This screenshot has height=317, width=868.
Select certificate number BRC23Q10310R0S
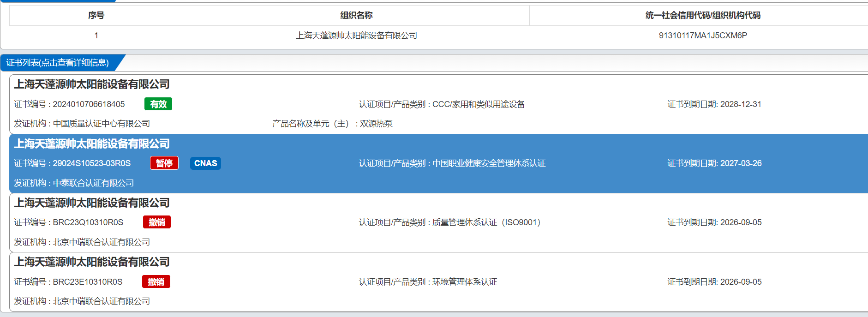tap(88, 222)
